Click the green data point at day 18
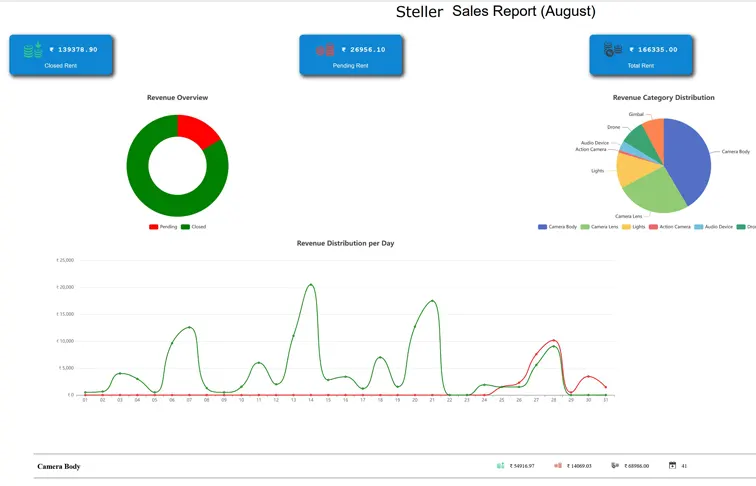This screenshot has width=756, height=486. [x=380, y=357]
